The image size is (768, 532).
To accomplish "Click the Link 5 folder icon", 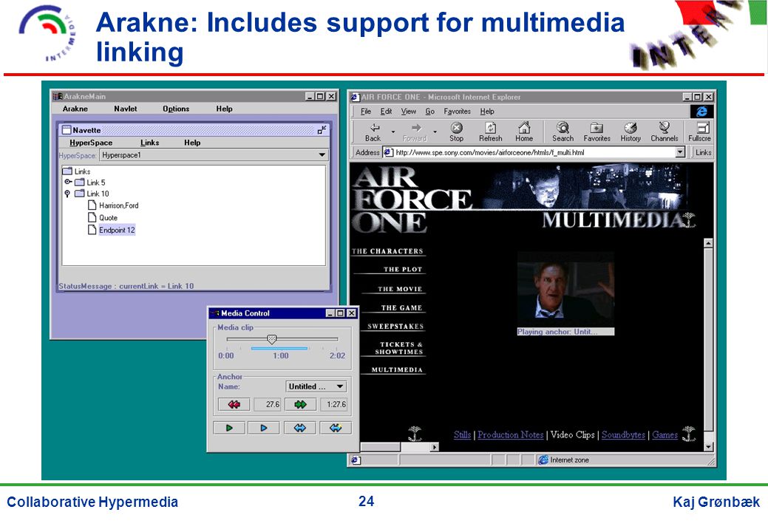I will pos(79,182).
